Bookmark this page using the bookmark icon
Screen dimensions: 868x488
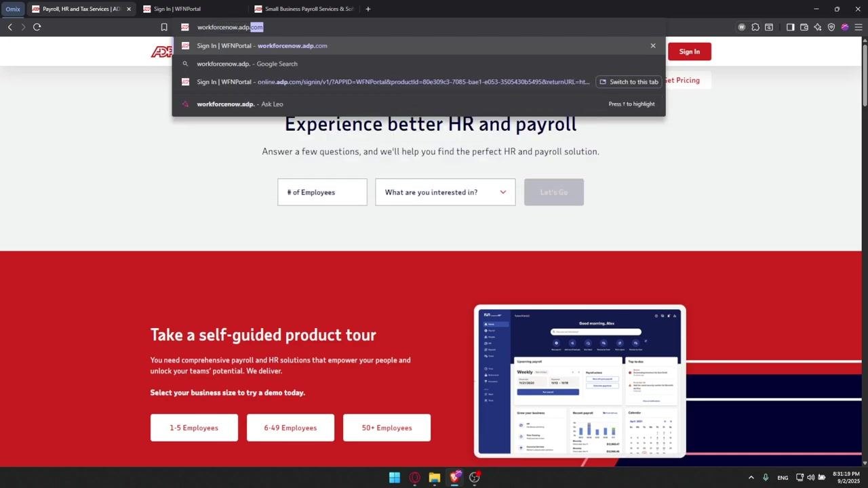164,27
